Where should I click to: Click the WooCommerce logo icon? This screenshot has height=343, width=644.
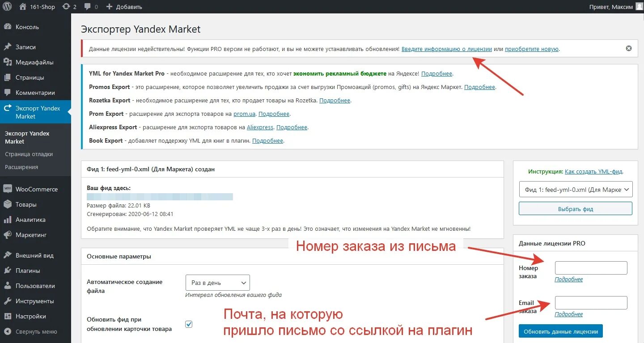click(x=8, y=189)
